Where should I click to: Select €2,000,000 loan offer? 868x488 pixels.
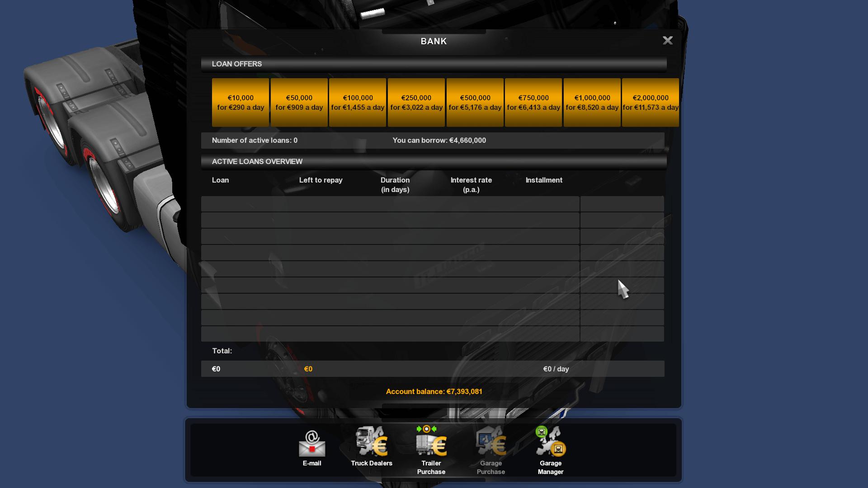(x=650, y=102)
